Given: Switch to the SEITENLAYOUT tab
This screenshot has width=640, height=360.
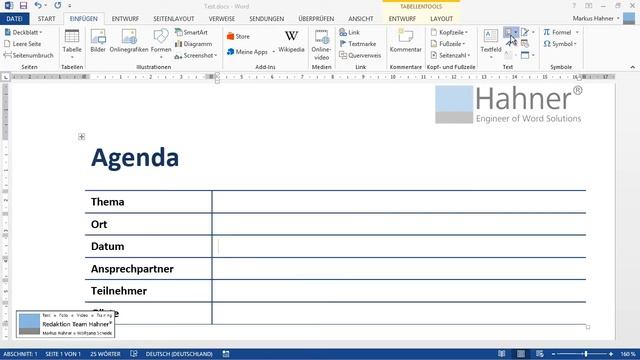Looking at the screenshot, I should [x=174, y=19].
